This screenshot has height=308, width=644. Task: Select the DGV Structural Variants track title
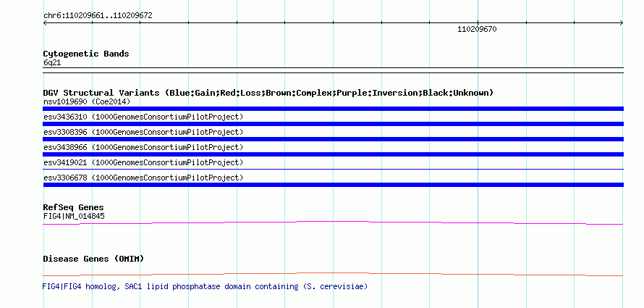268,93
